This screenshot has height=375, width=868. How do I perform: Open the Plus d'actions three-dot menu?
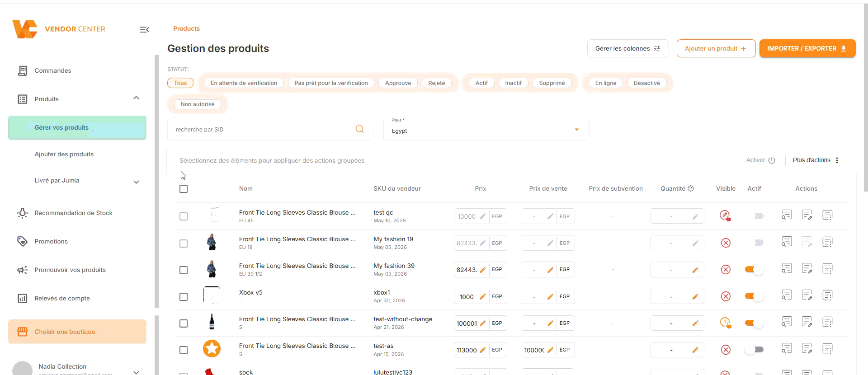coord(837,160)
